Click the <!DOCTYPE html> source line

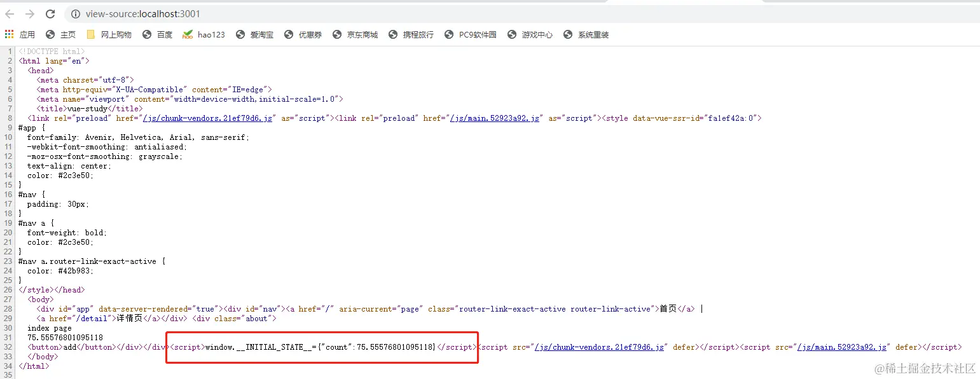click(x=52, y=52)
